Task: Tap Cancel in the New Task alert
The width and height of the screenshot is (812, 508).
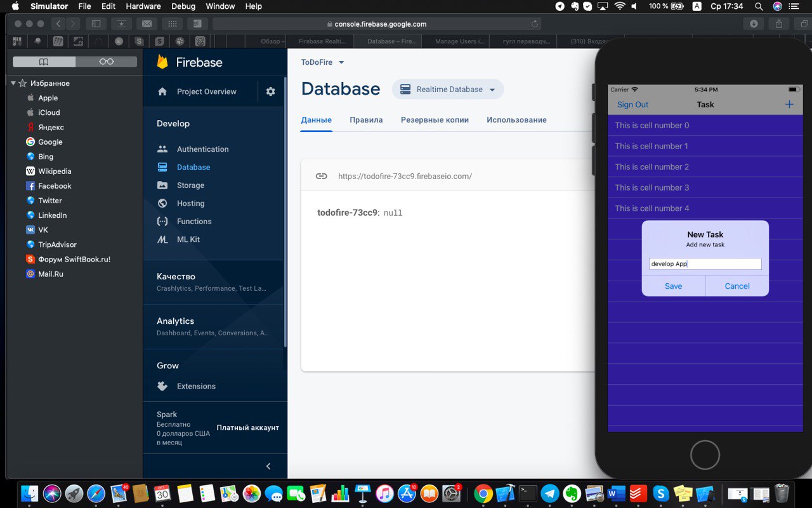Action: tap(737, 286)
